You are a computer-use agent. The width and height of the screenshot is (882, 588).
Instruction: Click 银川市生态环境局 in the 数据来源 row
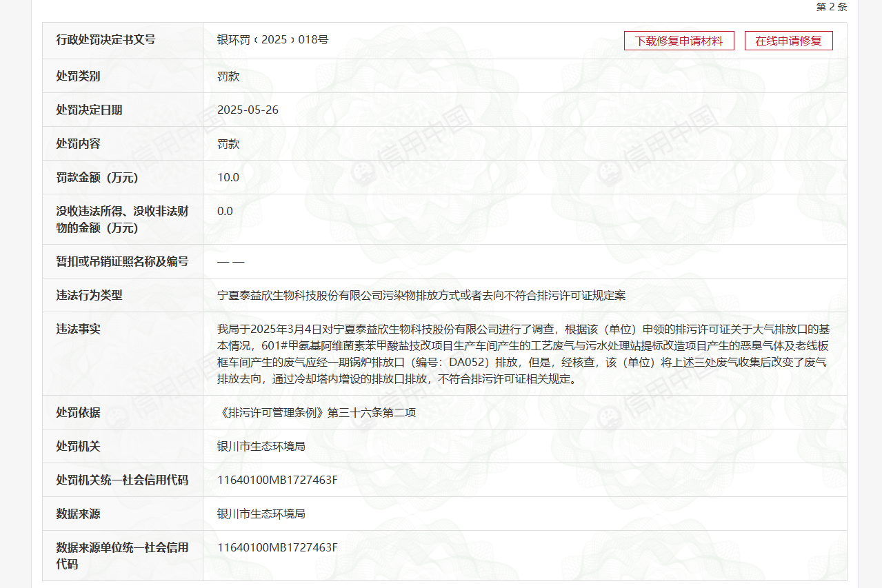261,514
